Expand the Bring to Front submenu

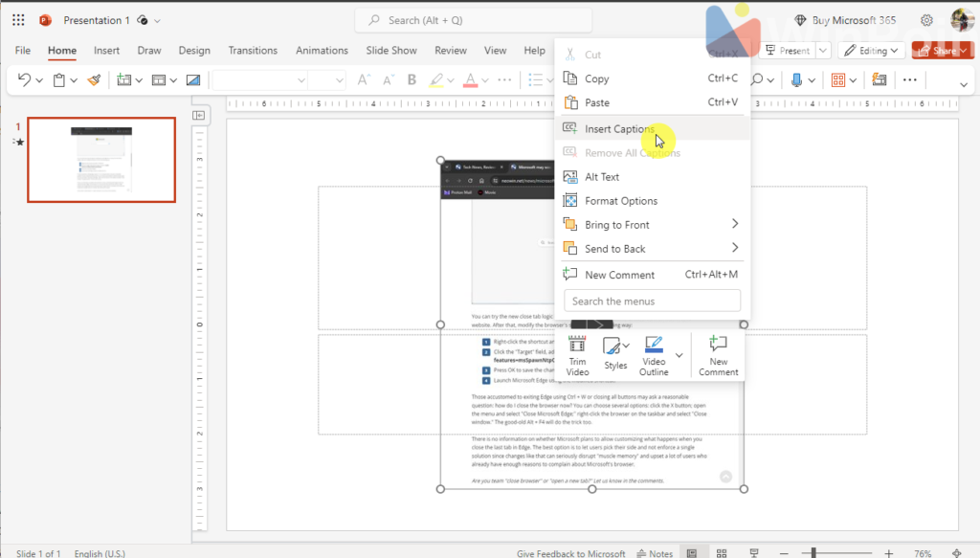pyautogui.click(x=734, y=225)
